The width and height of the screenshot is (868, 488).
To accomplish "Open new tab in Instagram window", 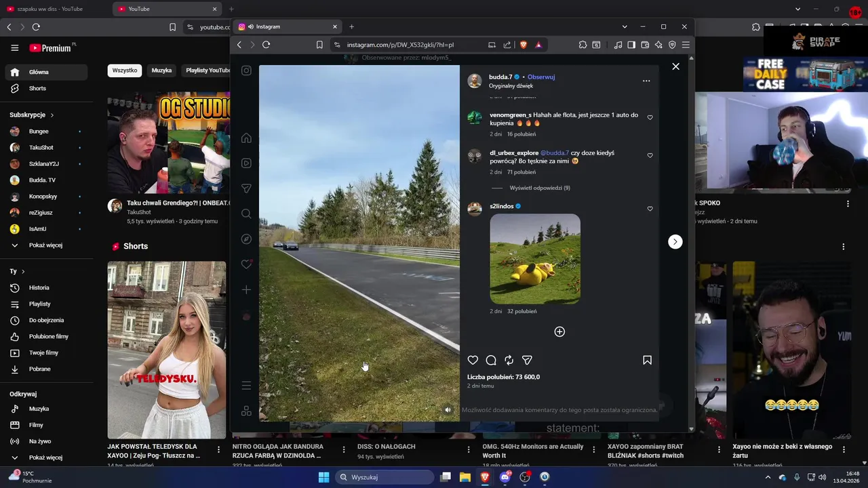I will 351,26.
